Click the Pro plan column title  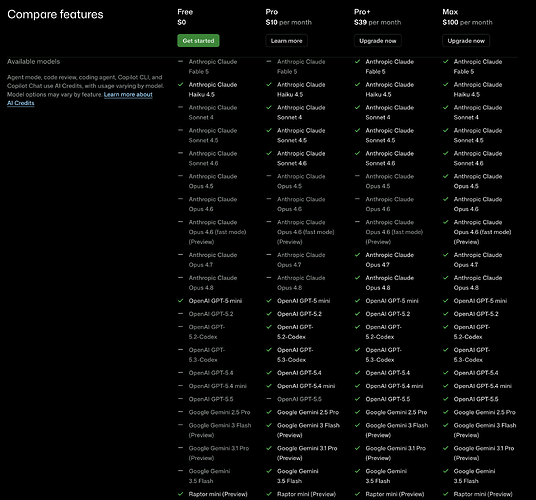click(x=271, y=12)
